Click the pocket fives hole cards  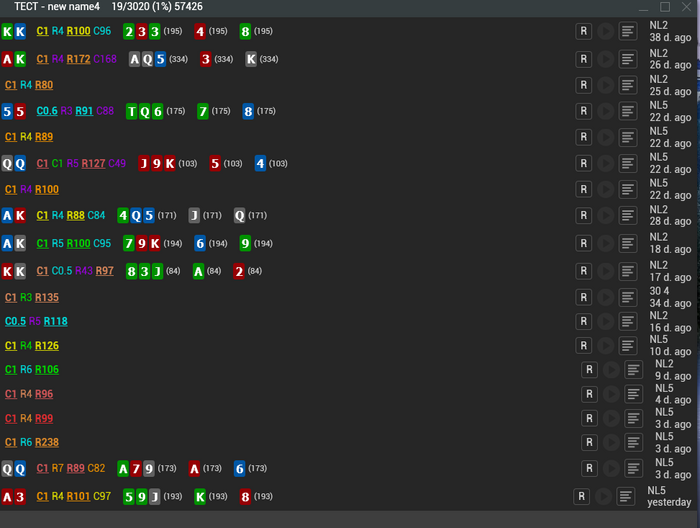click(x=13, y=111)
